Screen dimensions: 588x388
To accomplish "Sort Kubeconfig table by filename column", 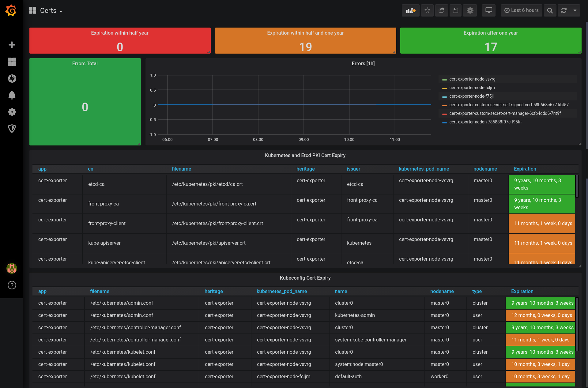I will pos(100,291).
